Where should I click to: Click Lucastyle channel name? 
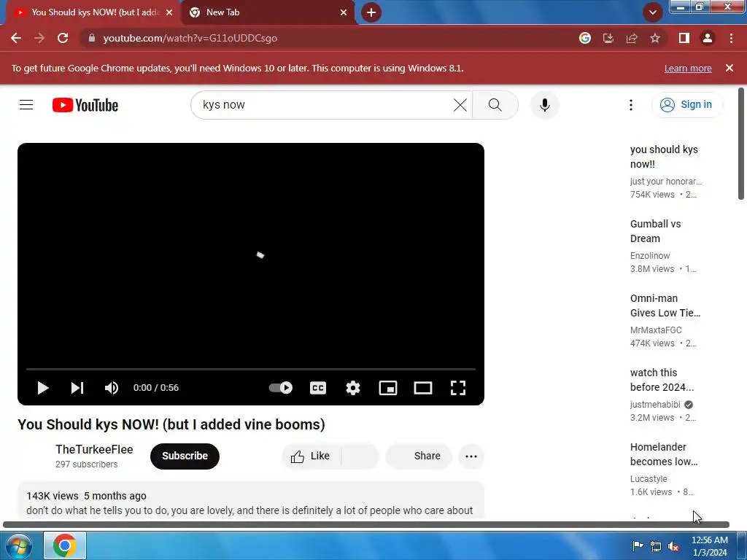click(x=649, y=478)
